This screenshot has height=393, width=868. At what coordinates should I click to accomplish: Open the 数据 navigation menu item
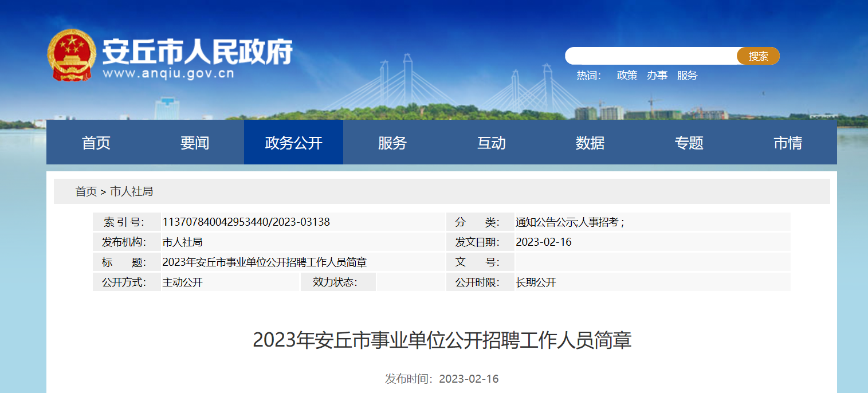(590, 143)
